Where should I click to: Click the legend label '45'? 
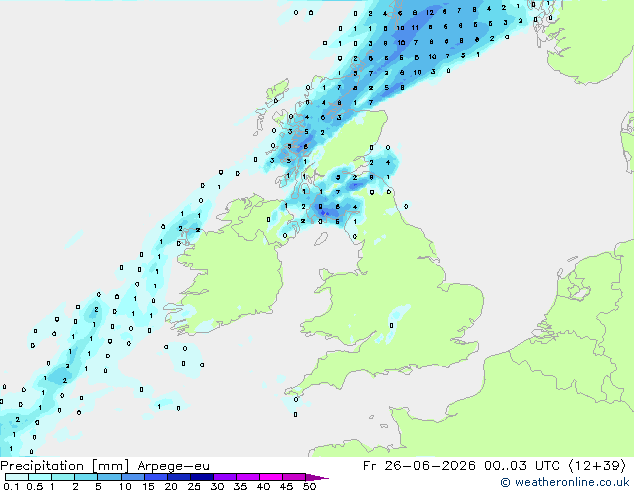coord(286,486)
